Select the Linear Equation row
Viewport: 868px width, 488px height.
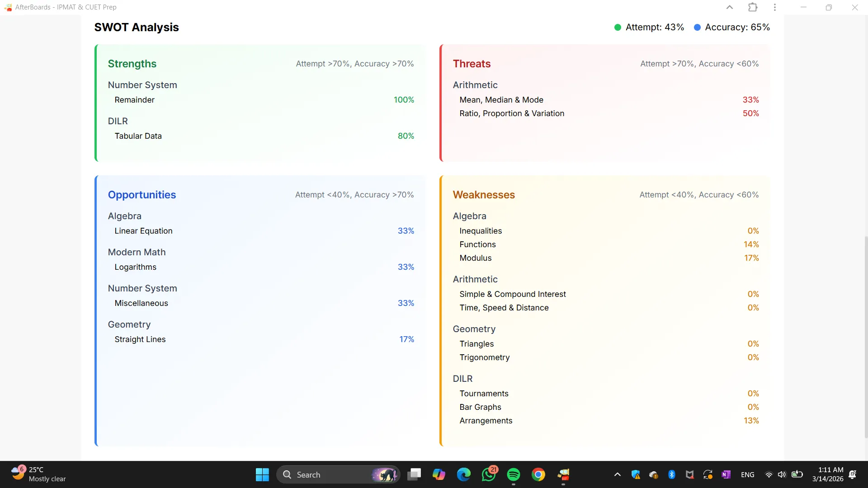(x=264, y=231)
